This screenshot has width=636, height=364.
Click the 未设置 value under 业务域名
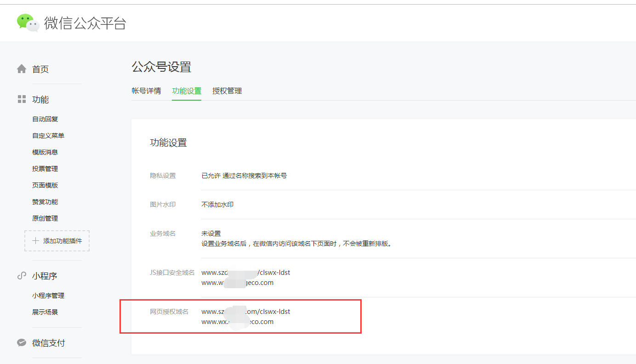[211, 233]
